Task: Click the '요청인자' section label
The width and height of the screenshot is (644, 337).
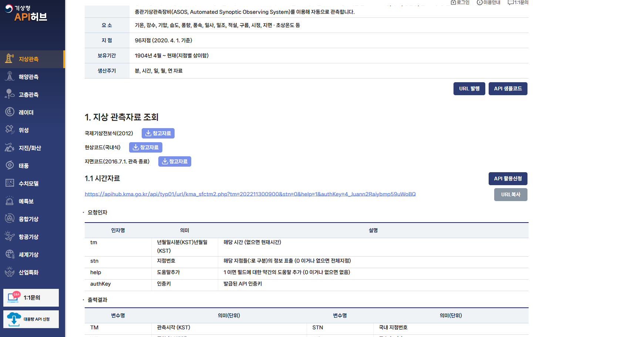Action: [x=97, y=213]
